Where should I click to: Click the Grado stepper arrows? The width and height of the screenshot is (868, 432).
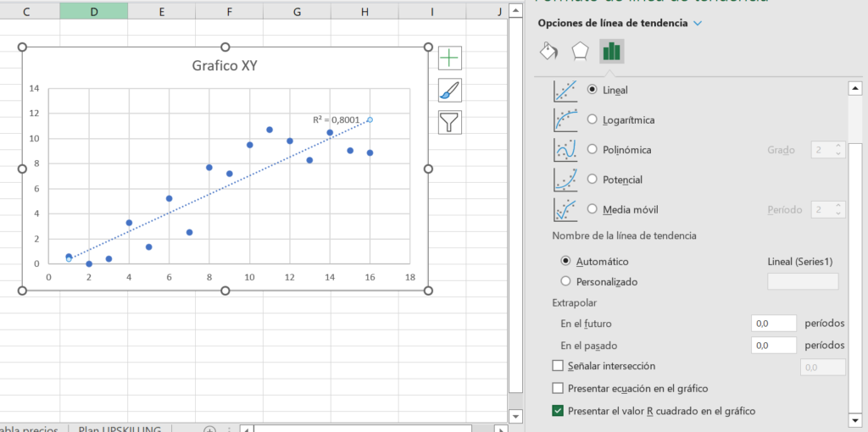[838, 149]
